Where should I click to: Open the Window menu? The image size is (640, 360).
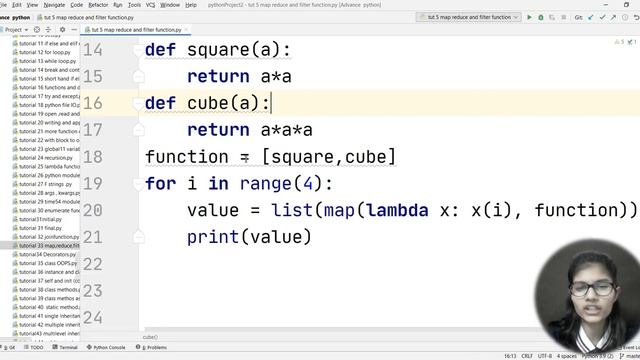(x=170, y=5)
